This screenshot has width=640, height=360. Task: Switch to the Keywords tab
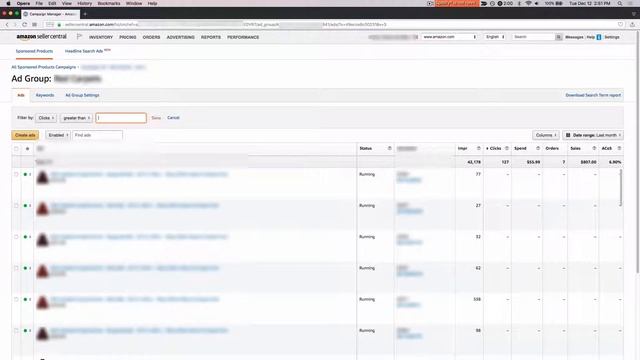(x=45, y=95)
